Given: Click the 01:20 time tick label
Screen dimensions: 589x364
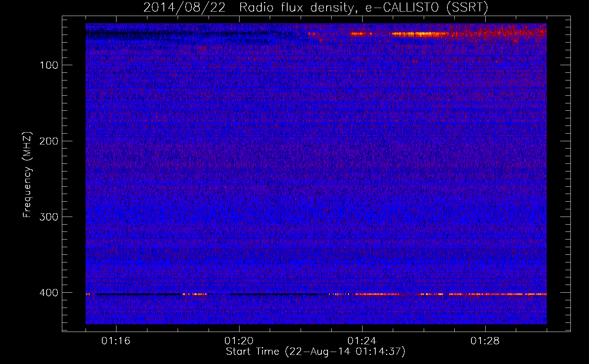Looking at the screenshot, I should pos(239,341).
